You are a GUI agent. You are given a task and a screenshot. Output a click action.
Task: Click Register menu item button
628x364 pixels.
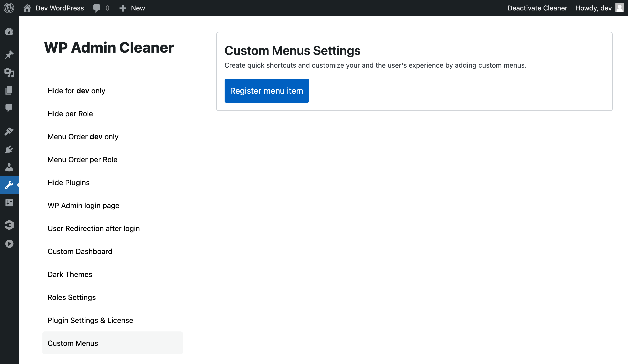pos(266,91)
